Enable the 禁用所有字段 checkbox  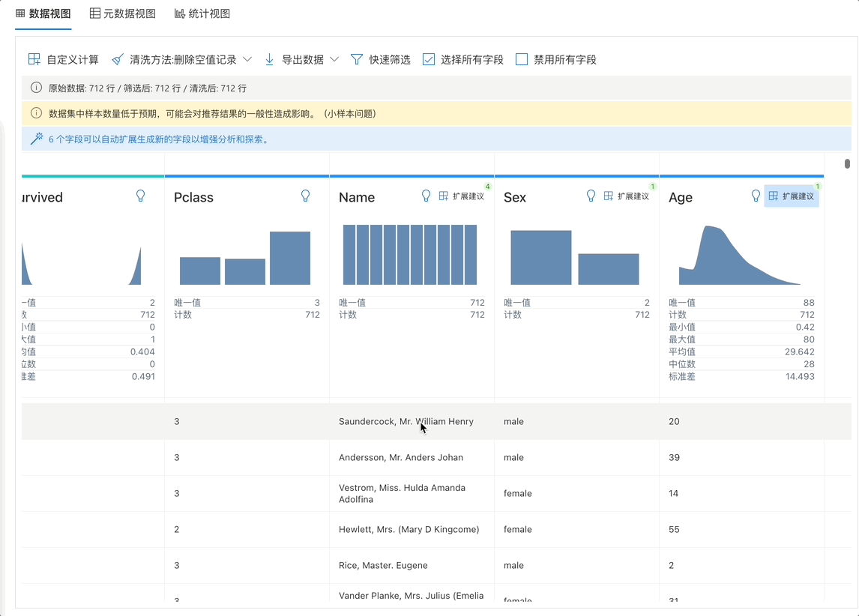[x=521, y=58]
